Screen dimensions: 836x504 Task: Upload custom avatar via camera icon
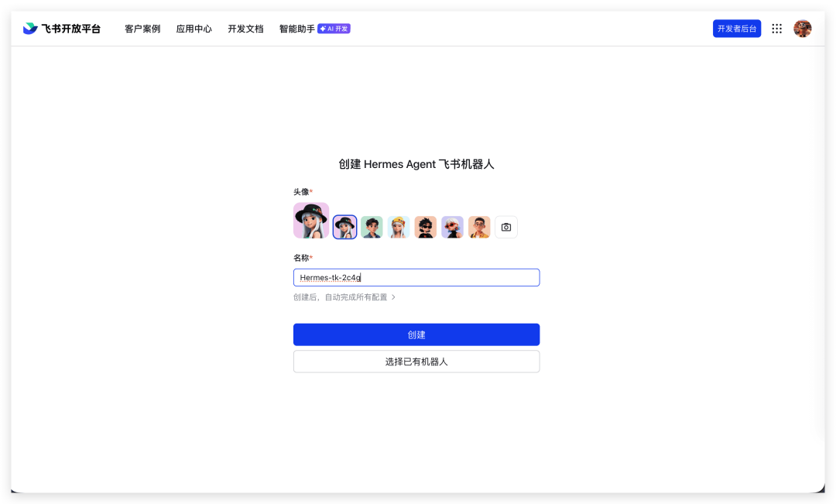coord(506,227)
